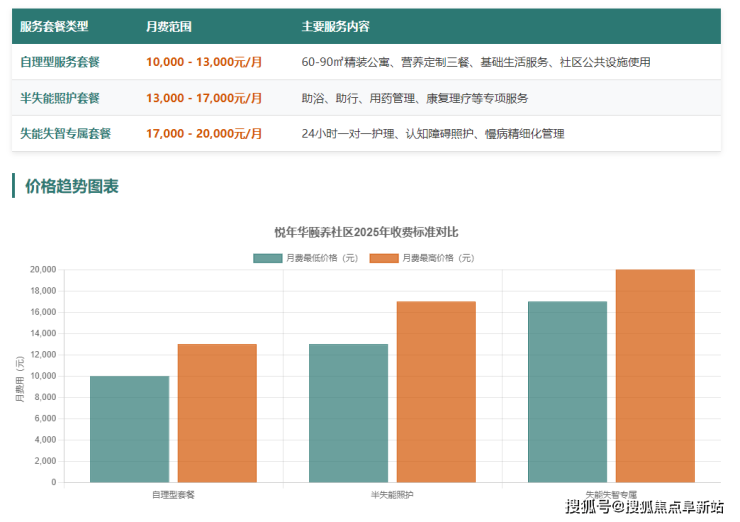
Task: Click the orange maximum bar for 失能失智专属
Action: [655, 376]
